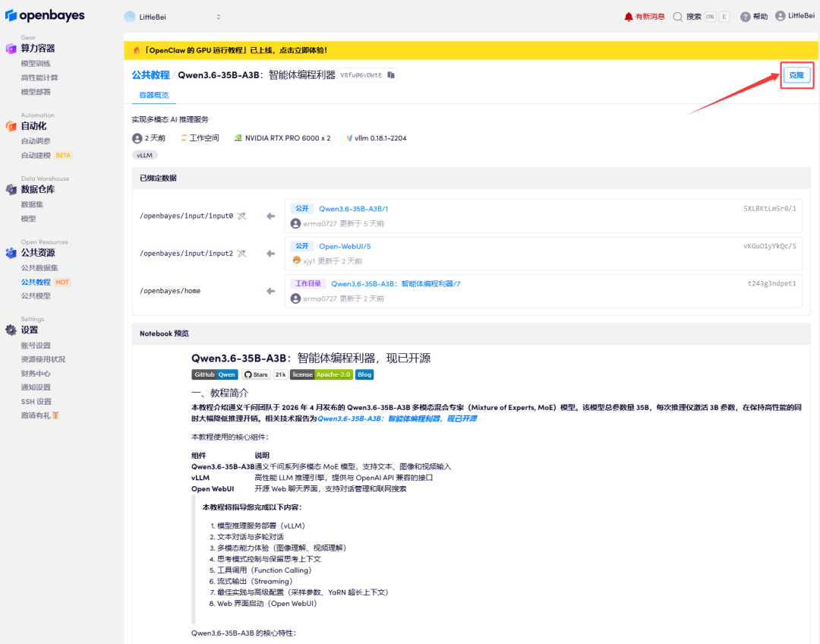Image resolution: width=820 pixels, height=644 pixels.
Task: Click the unlink icon beside input0
Action: (x=241, y=216)
